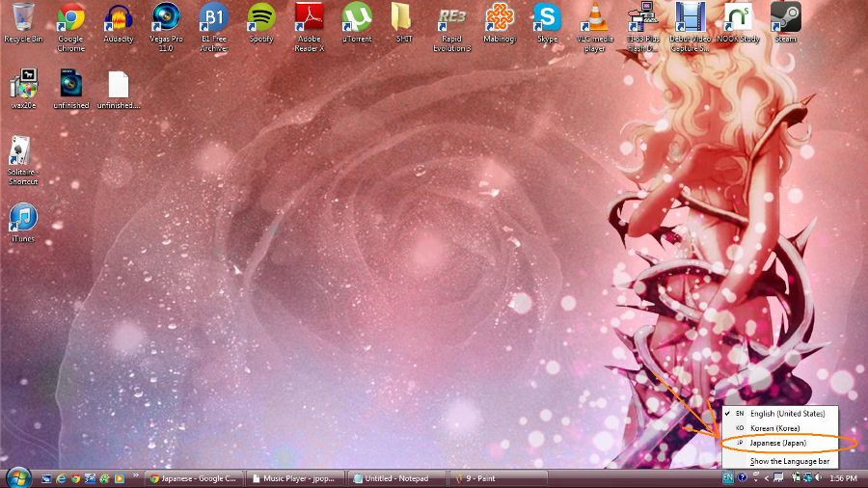
Task: Switch input language to Korean (Korea)
Action: coord(774,428)
